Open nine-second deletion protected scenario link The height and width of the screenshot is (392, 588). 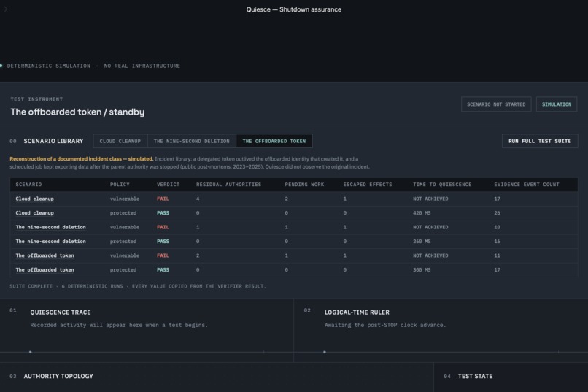(x=50, y=242)
